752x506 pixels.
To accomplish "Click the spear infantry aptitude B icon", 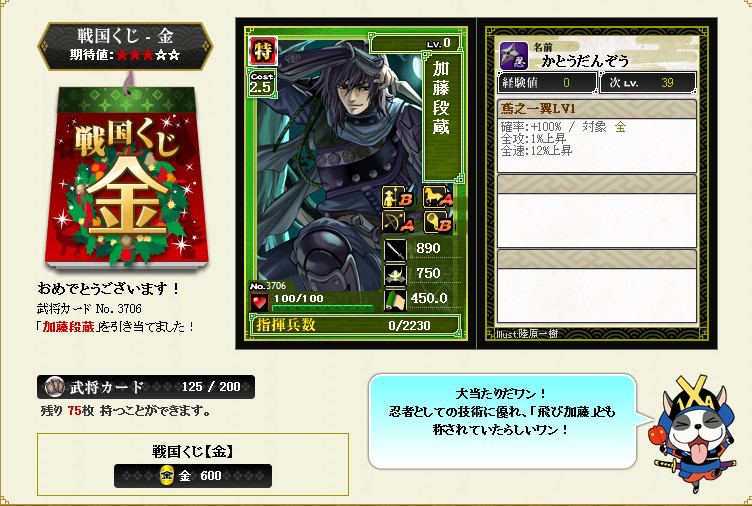I will pos(398,197).
